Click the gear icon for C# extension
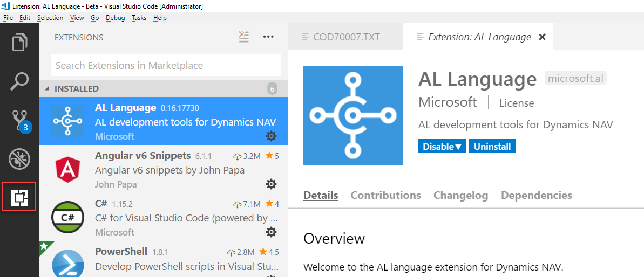Viewport: 644px width, 277px height. pyautogui.click(x=271, y=232)
